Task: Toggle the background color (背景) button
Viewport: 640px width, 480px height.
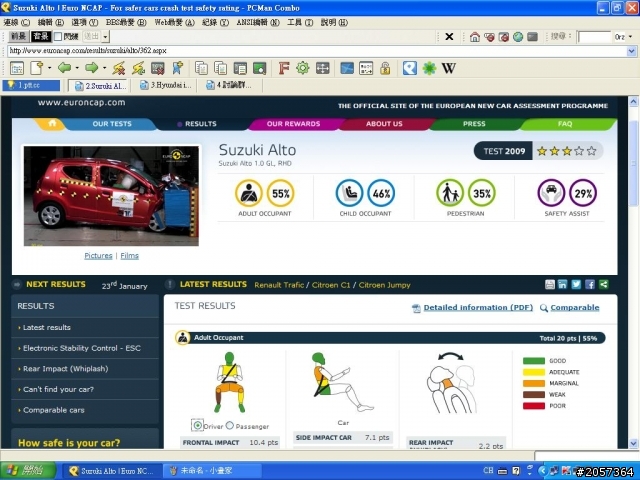Action: point(41,36)
